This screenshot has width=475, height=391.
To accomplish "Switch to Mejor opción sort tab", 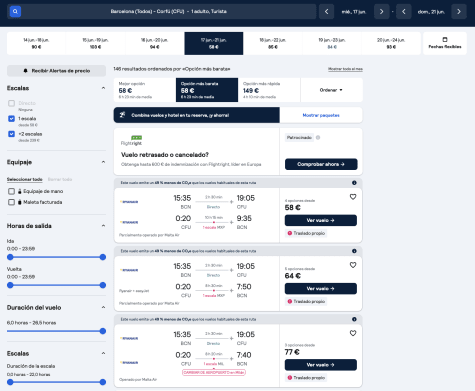I will [x=145, y=90].
